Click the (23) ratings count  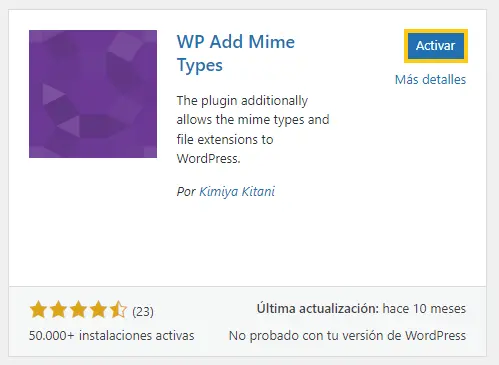click(143, 312)
